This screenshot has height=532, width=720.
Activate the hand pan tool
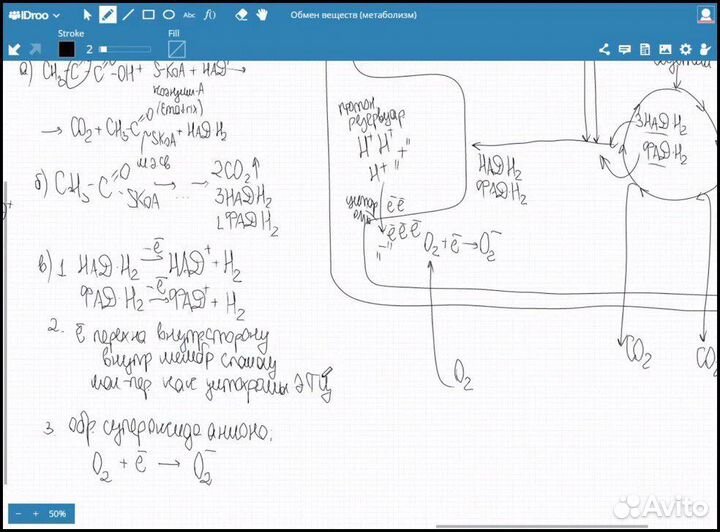pyautogui.click(x=262, y=15)
